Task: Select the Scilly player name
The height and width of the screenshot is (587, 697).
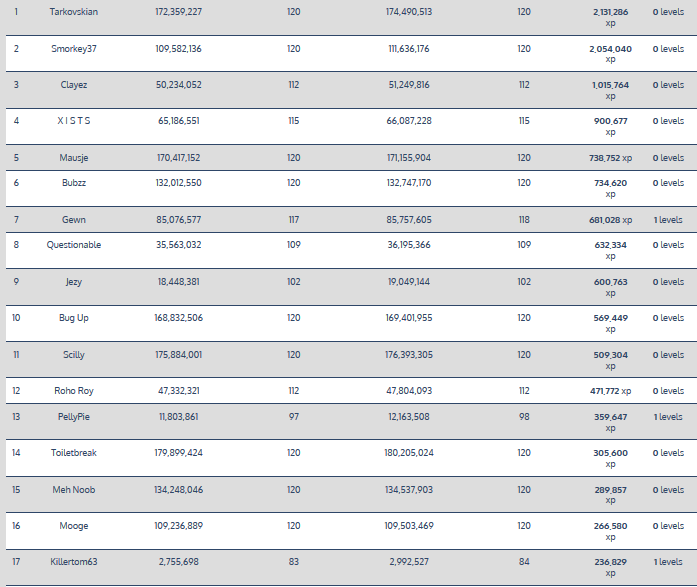Action: tap(73, 355)
